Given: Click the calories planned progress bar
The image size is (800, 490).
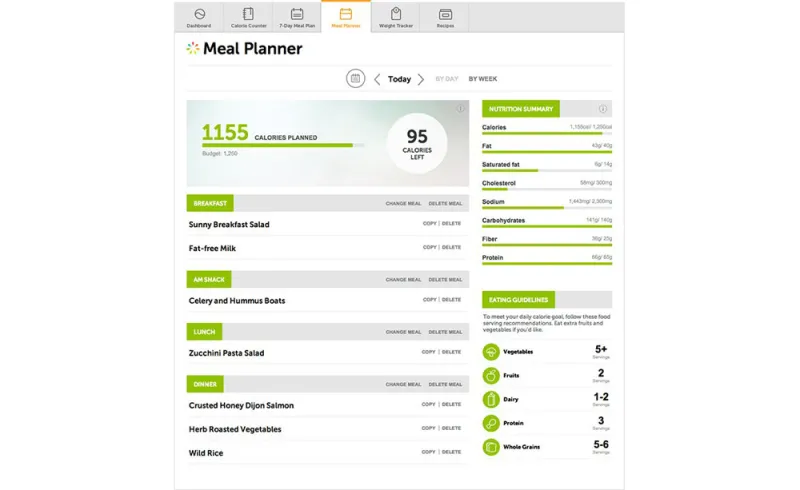Looking at the screenshot, I should (278, 146).
